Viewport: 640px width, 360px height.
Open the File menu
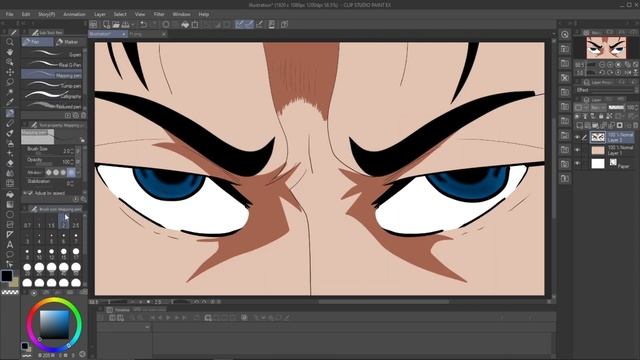(x=9, y=14)
